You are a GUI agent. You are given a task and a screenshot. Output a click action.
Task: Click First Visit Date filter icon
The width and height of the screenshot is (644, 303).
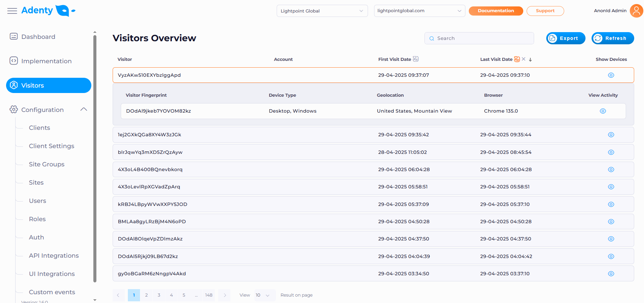pos(416,59)
